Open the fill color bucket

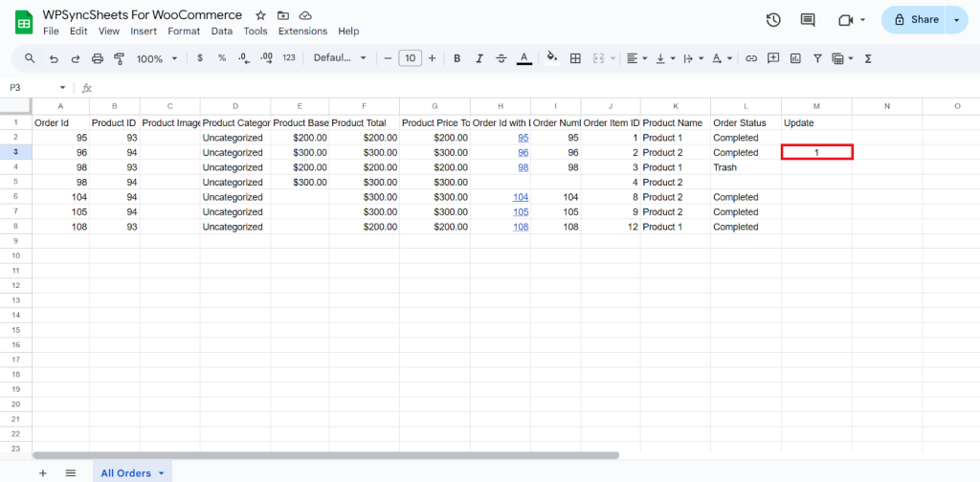coord(552,58)
